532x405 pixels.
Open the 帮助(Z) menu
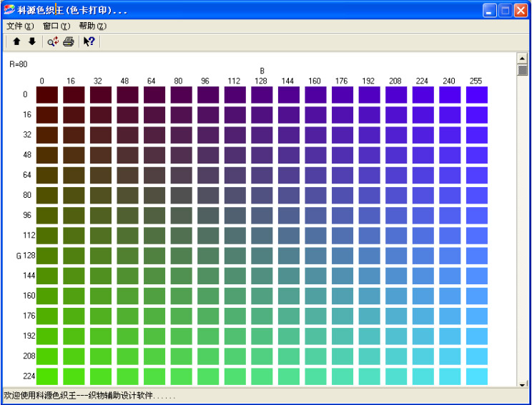(x=93, y=26)
